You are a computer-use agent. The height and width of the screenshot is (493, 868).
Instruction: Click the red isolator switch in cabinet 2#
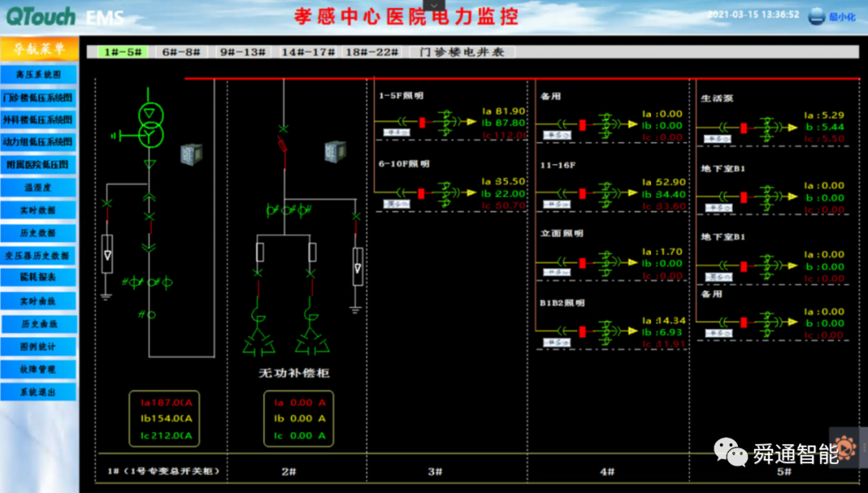pos(283,146)
